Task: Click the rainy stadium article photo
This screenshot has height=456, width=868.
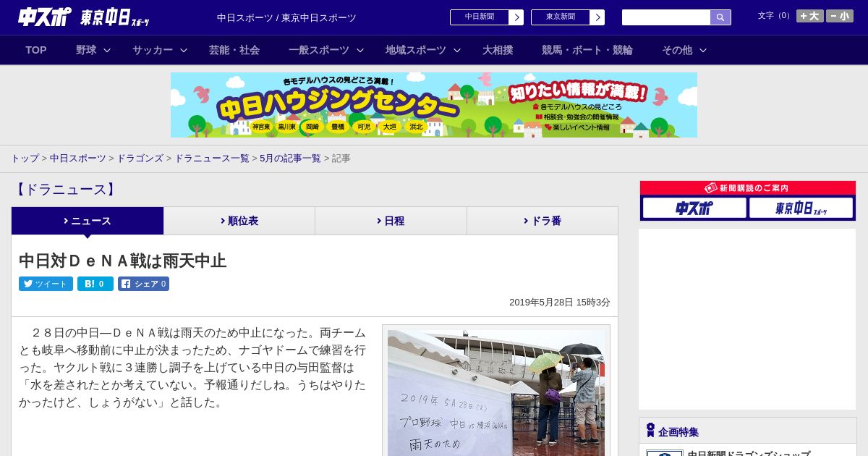Action: pos(496,393)
